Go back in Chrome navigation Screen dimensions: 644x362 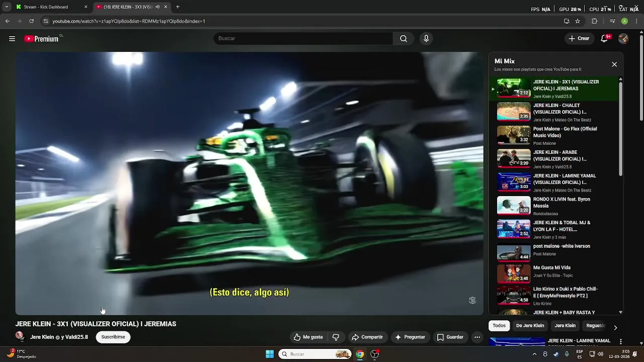click(x=7, y=21)
